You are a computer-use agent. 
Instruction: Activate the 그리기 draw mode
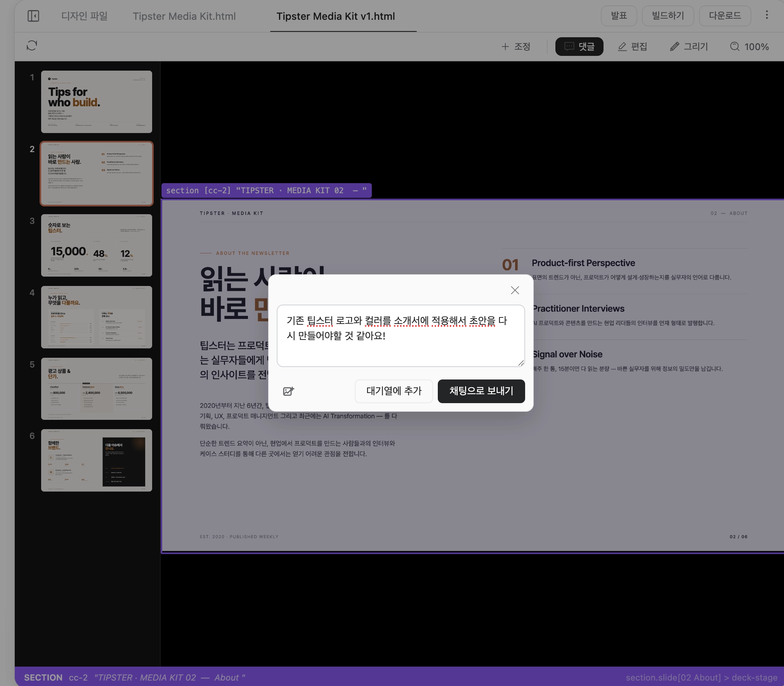click(x=689, y=47)
